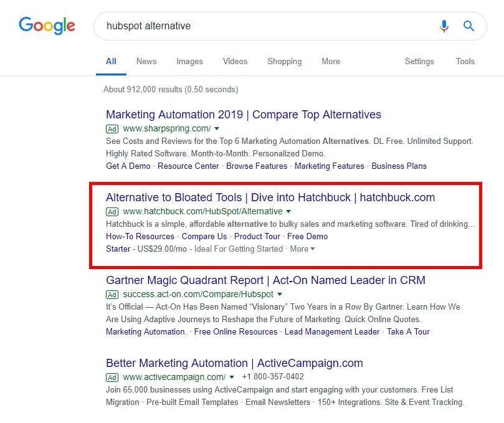Screen dimensions: 504x423
Task: Click the magnifying glass search icon
Action: 468,26
